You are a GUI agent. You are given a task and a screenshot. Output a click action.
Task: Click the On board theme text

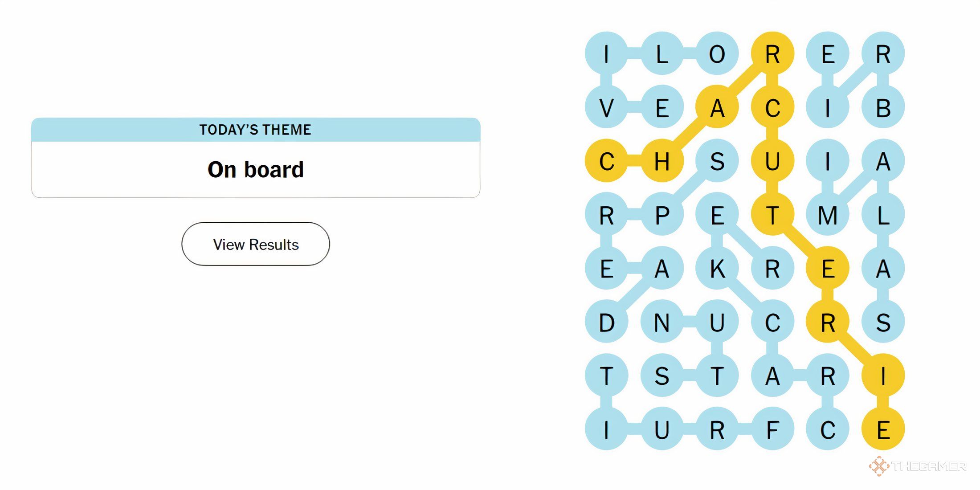[x=256, y=170]
